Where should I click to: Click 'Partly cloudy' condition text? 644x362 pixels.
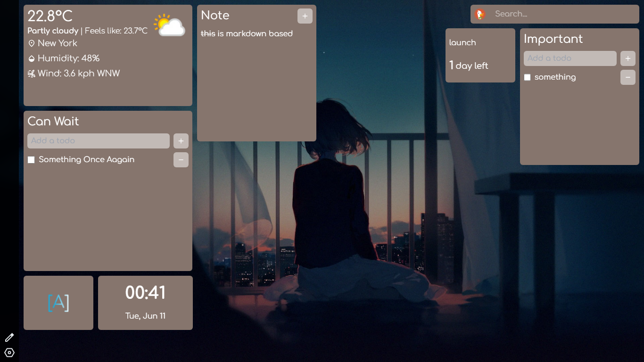click(x=53, y=31)
